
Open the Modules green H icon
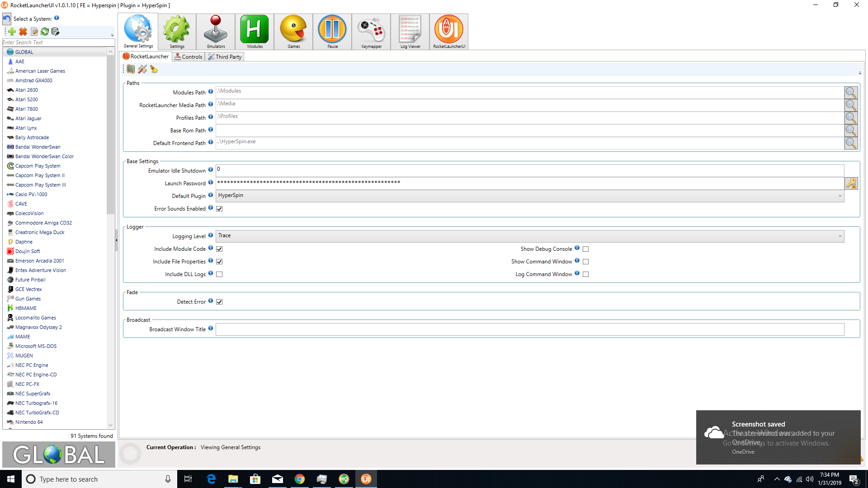point(255,31)
